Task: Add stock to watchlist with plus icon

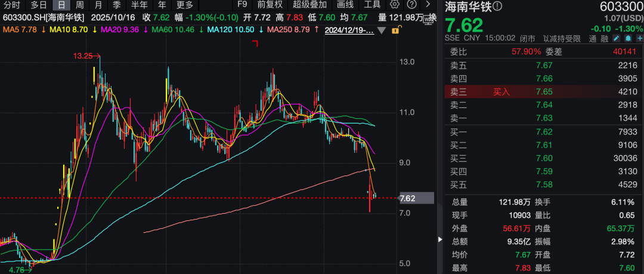Action: pyautogui.click(x=639, y=38)
